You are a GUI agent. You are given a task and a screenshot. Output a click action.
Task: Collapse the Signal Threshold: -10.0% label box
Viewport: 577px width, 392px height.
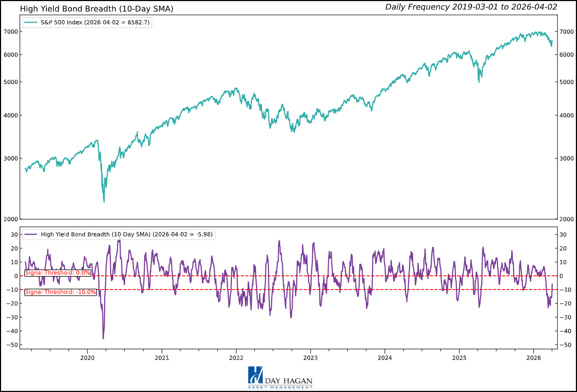click(x=61, y=292)
